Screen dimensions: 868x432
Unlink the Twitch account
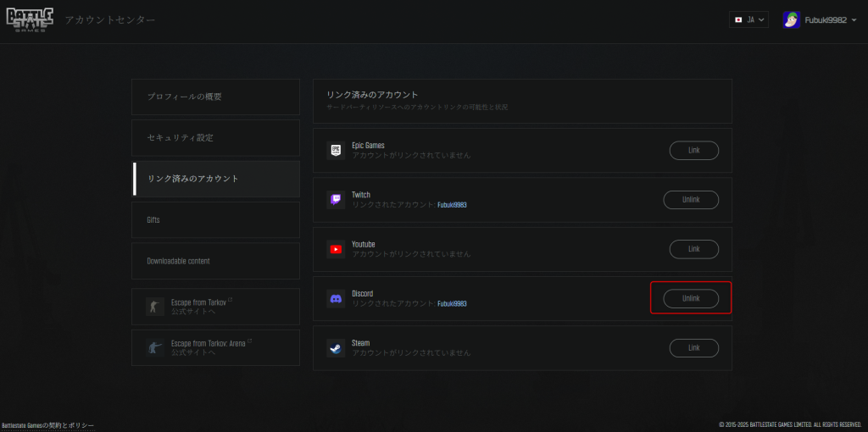coord(691,200)
